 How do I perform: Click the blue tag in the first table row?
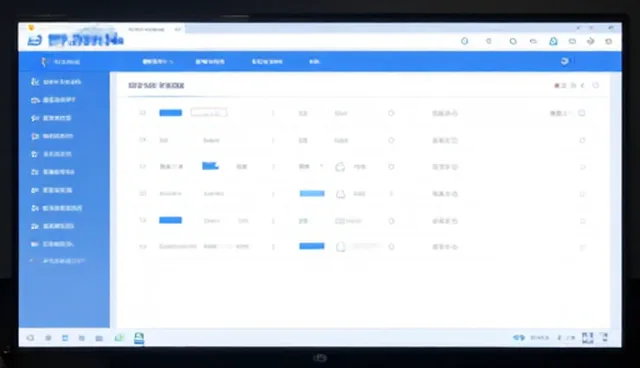(x=171, y=113)
